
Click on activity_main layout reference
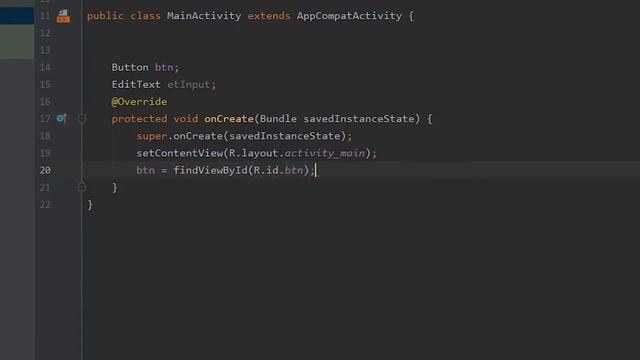pyautogui.click(x=324, y=153)
